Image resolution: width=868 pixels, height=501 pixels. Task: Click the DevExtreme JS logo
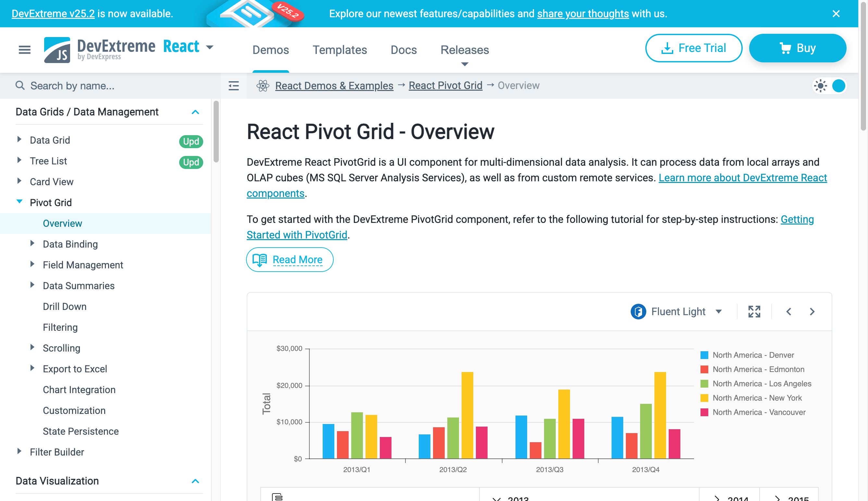pos(57,50)
